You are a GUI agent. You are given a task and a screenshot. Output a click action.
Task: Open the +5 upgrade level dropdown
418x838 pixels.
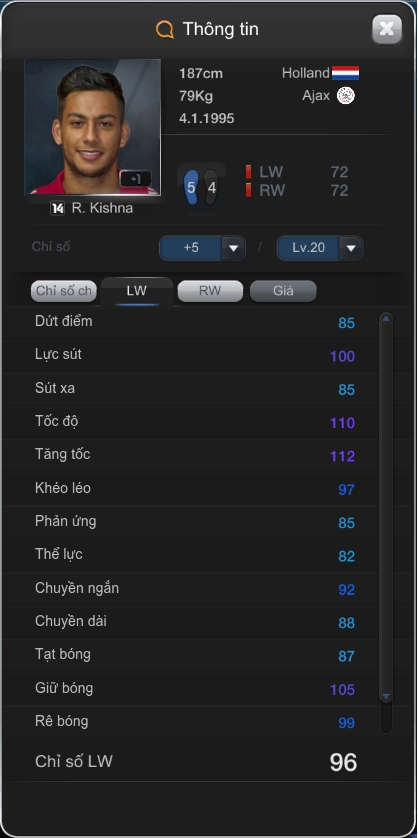click(203, 248)
